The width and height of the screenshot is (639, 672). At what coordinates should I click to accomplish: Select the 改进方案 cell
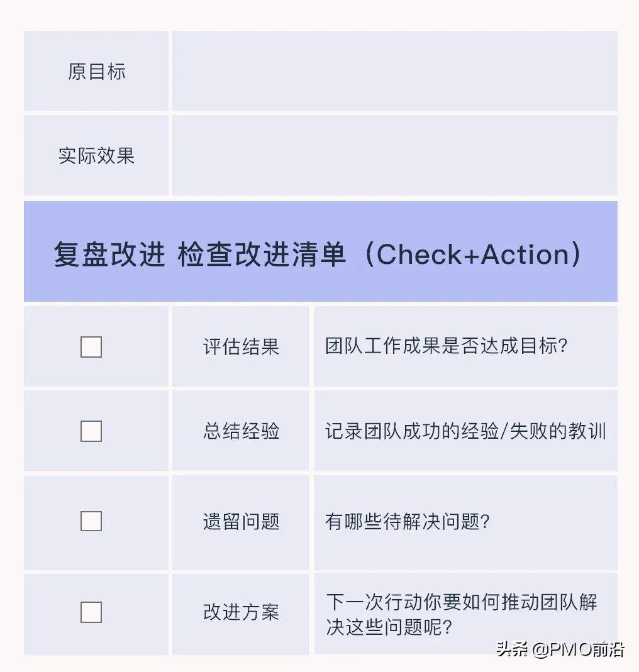(241, 614)
